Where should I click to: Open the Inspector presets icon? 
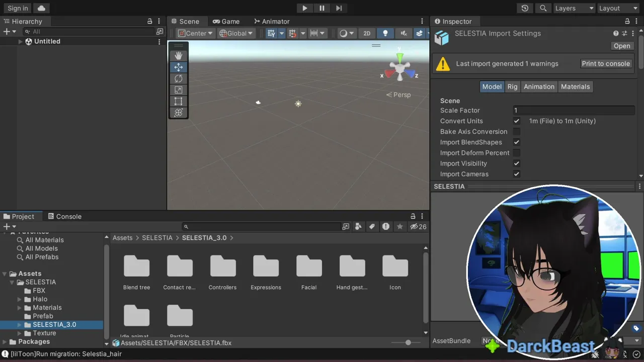click(624, 34)
